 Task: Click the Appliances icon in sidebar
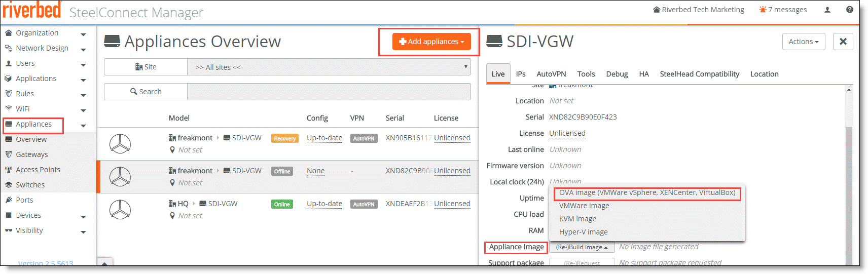9,124
